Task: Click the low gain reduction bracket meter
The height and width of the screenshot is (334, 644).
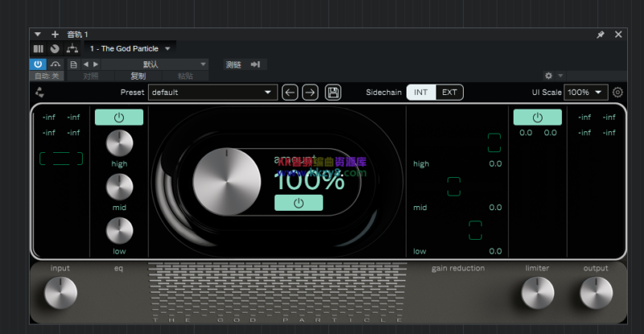Action: pyautogui.click(x=476, y=230)
